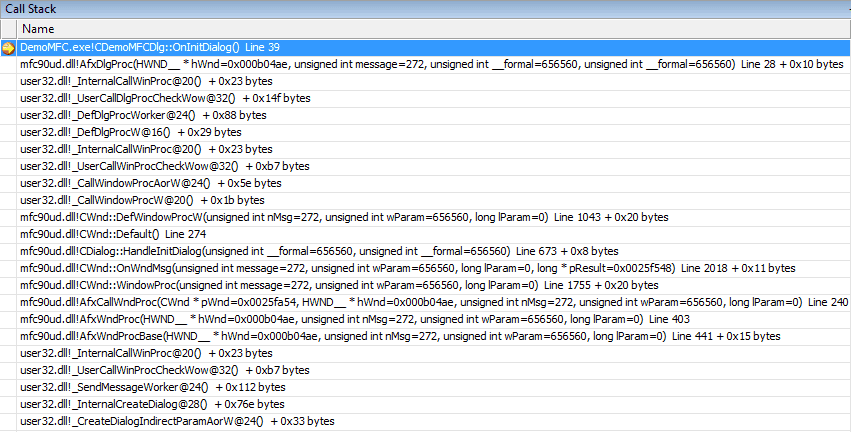Select the CDialog::HandleInitDialog Line 673 frame
The height and width of the screenshot is (432, 851).
coord(434,251)
